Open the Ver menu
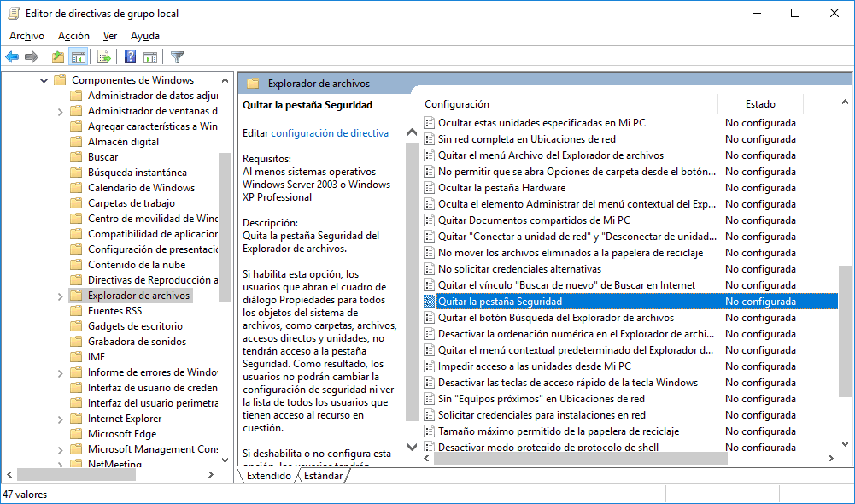 (110, 36)
